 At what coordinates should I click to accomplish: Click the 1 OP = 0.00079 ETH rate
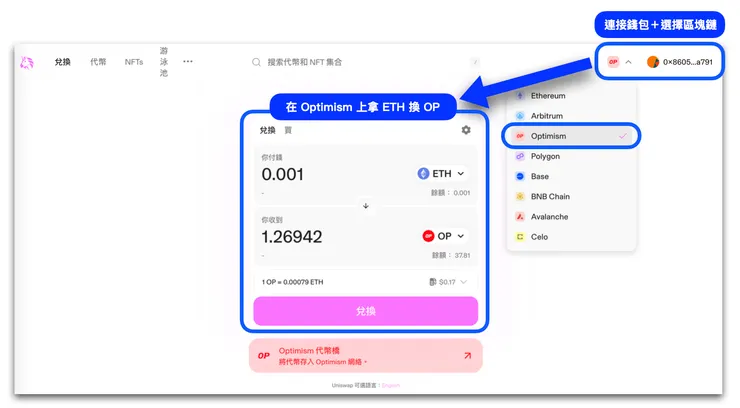tap(293, 282)
